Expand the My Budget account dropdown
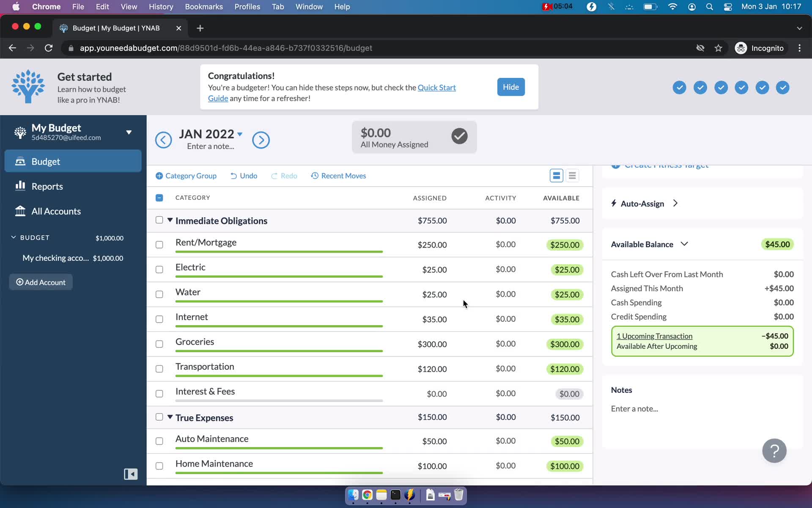The image size is (812, 508). click(128, 132)
